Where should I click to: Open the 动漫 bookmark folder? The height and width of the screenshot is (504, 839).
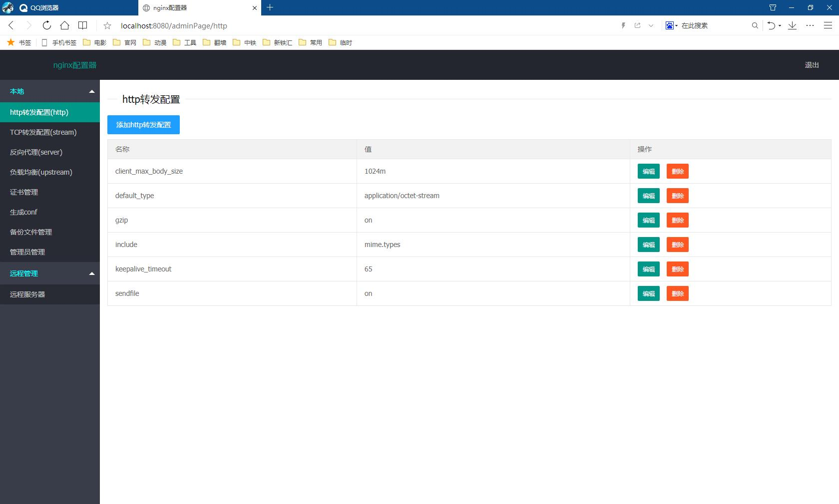pos(154,42)
